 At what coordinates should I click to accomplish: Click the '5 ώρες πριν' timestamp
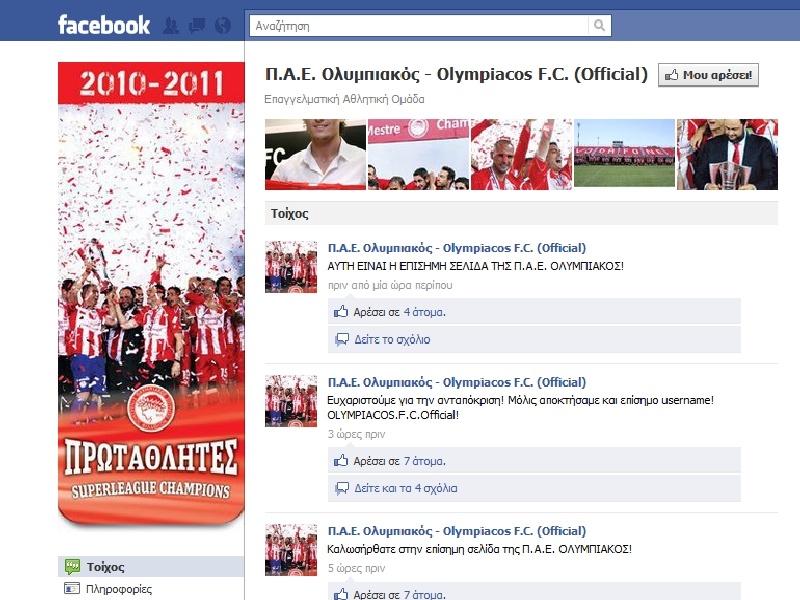tap(356, 568)
